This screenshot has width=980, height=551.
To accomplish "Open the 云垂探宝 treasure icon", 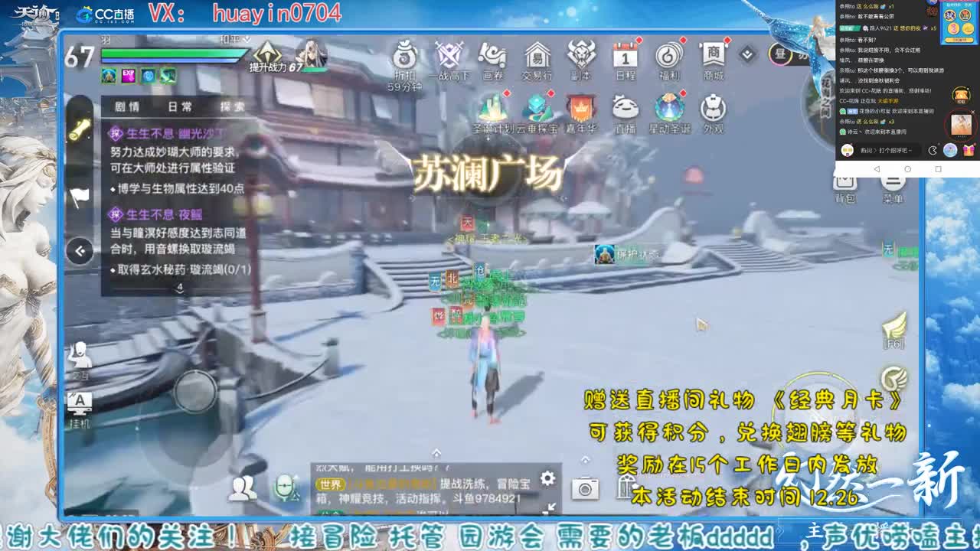I will tap(537, 108).
